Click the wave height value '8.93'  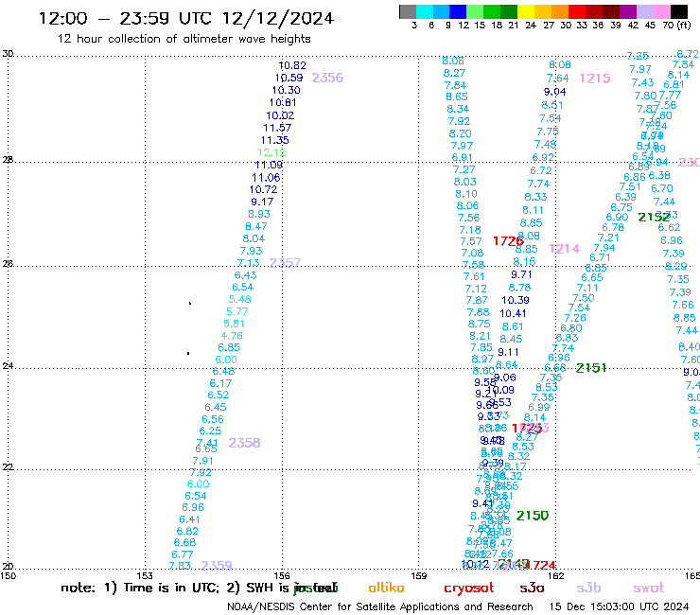click(259, 214)
